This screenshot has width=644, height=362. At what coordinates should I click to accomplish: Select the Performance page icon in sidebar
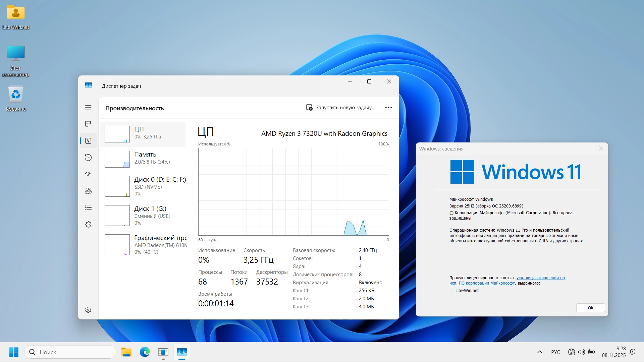pyautogui.click(x=88, y=141)
